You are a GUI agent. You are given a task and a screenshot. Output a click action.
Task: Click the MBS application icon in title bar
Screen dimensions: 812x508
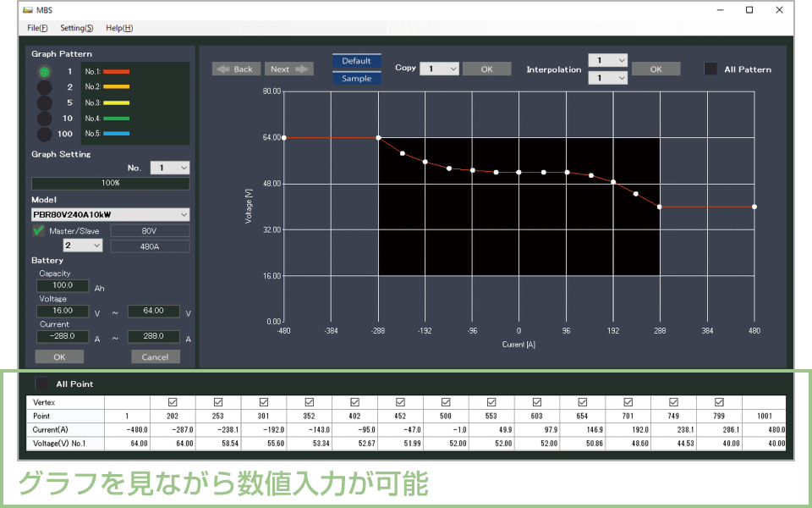[26, 10]
